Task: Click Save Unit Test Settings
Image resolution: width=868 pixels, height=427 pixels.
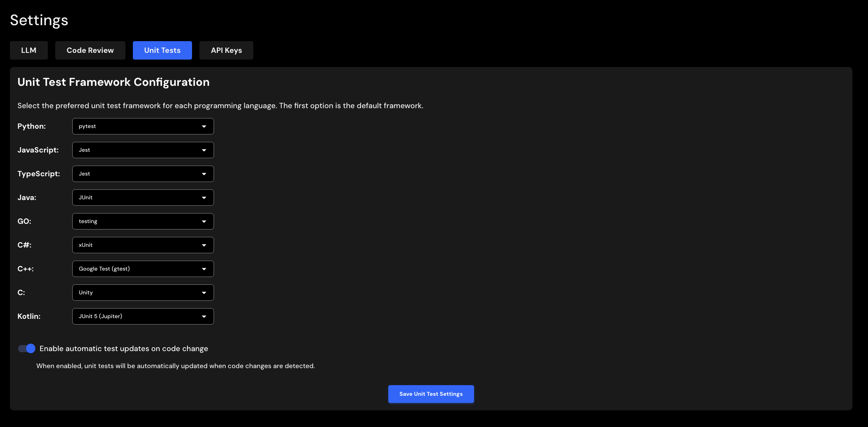Action: point(431,394)
